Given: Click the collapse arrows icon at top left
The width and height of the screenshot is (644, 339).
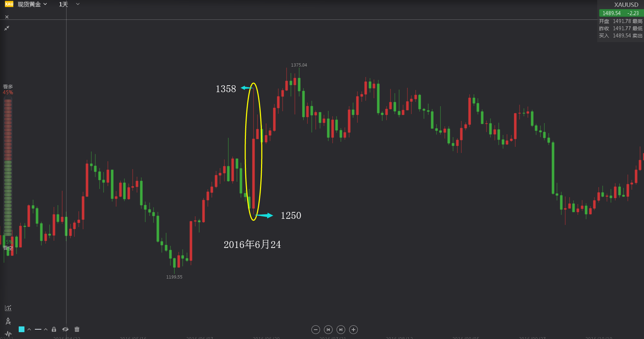Looking at the screenshot, I should point(7,28).
